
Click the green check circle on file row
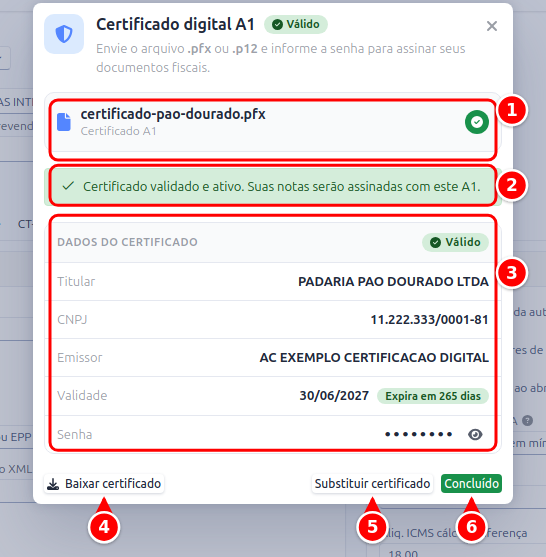pyautogui.click(x=477, y=122)
